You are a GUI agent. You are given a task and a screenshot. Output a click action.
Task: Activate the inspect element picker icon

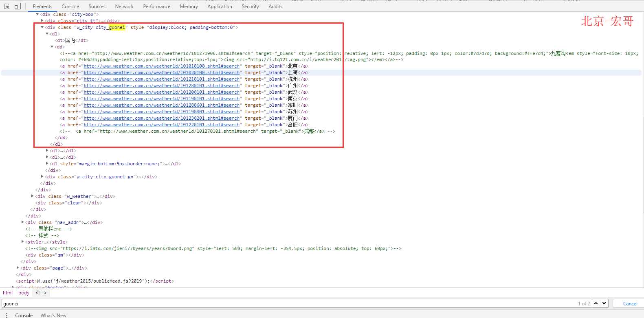(x=7, y=6)
